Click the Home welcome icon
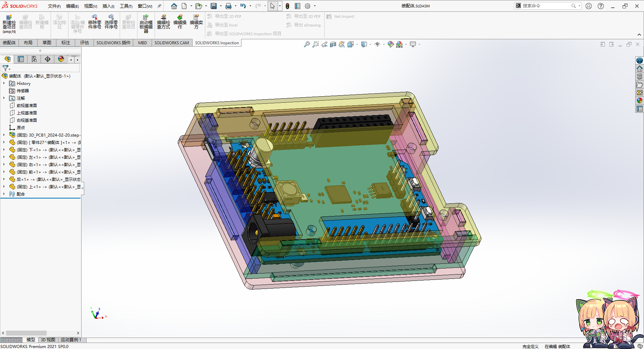 174,6
